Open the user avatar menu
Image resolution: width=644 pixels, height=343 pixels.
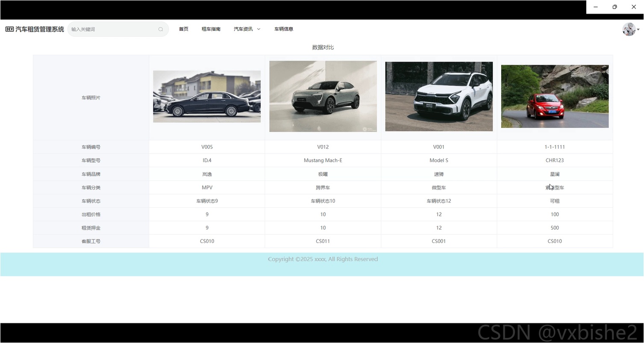click(629, 30)
